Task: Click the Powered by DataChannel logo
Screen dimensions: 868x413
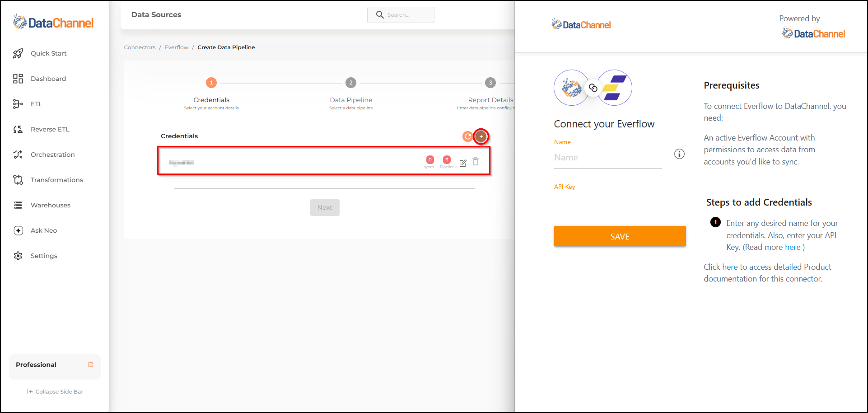Action: click(x=813, y=33)
